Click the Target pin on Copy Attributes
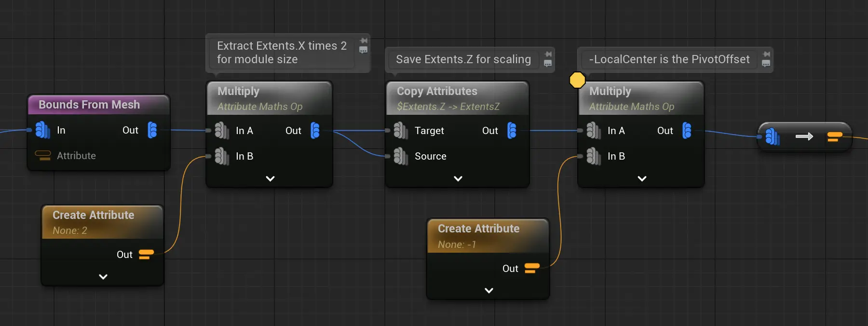 400,131
